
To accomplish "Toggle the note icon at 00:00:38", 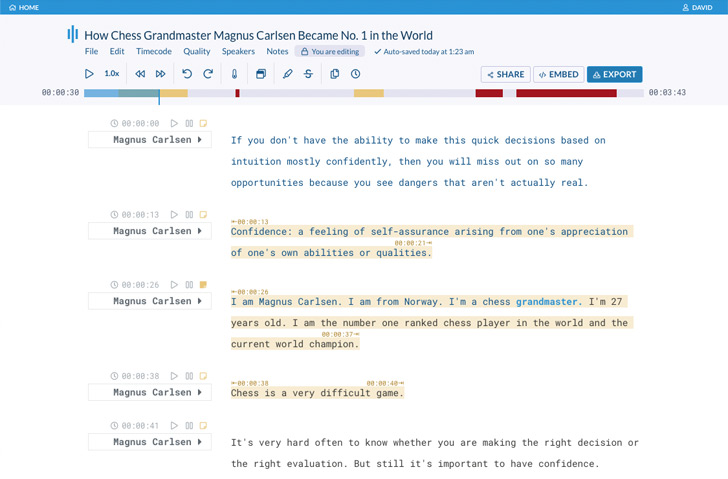I will (x=203, y=376).
